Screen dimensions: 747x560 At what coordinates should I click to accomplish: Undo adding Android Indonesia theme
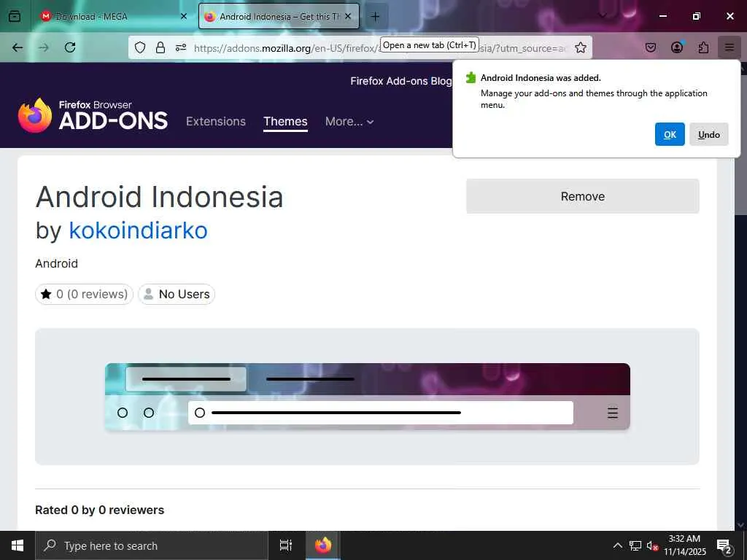[709, 134]
